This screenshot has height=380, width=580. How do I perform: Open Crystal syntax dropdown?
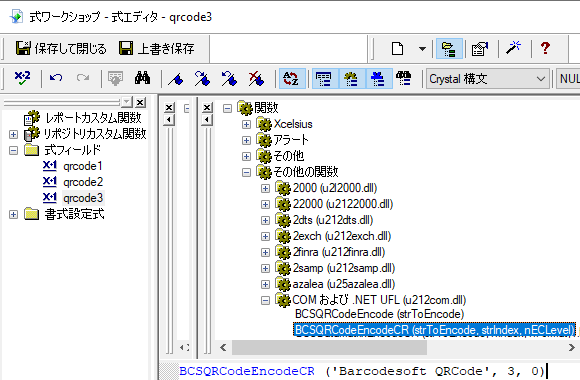pos(488,79)
